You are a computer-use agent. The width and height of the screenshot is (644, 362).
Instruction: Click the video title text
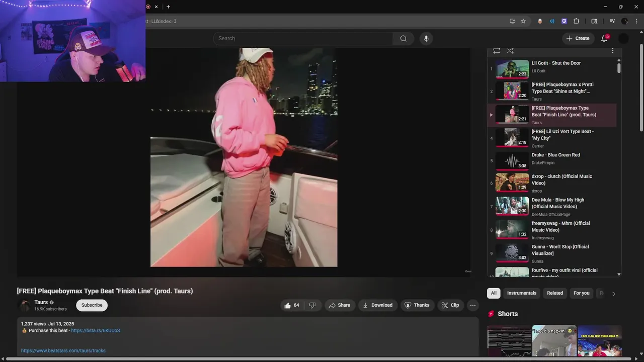(x=105, y=291)
